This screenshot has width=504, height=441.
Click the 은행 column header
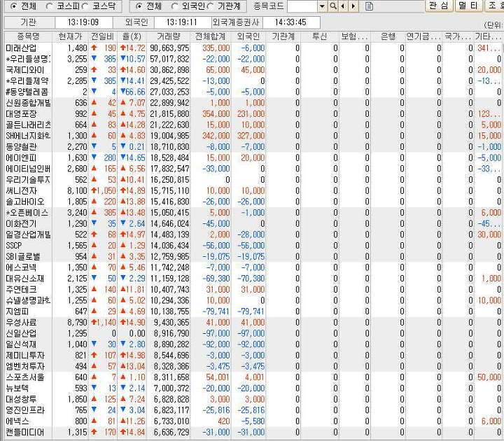coord(388,36)
